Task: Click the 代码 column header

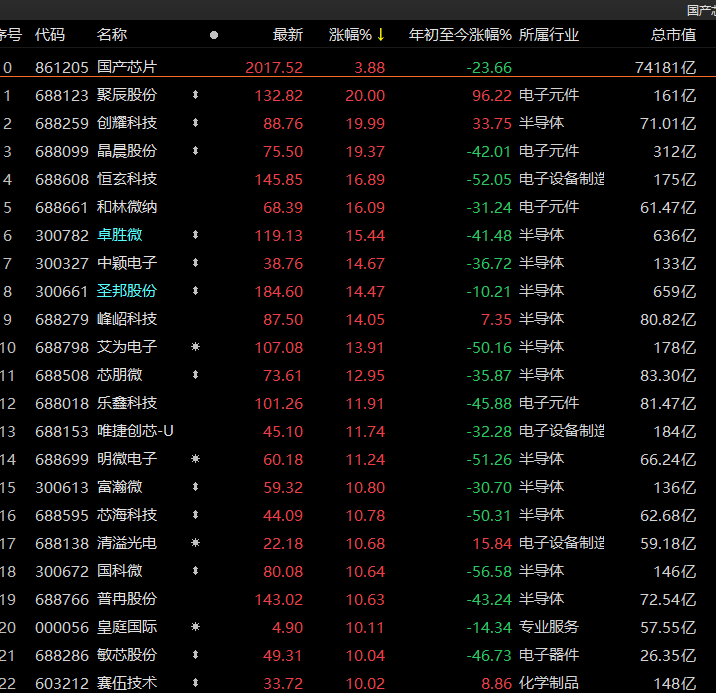Action: click(x=50, y=35)
